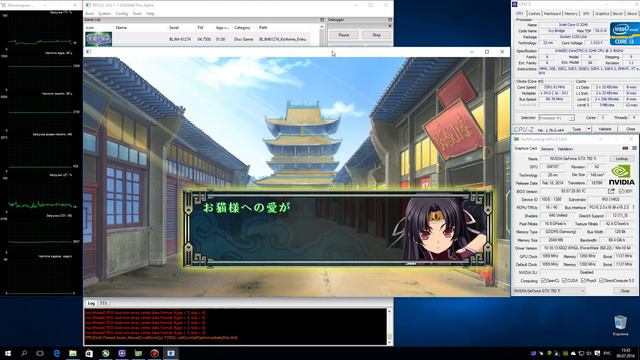Open the Windows Start menu
The width and height of the screenshot is (640, 360).
[8, 353]
